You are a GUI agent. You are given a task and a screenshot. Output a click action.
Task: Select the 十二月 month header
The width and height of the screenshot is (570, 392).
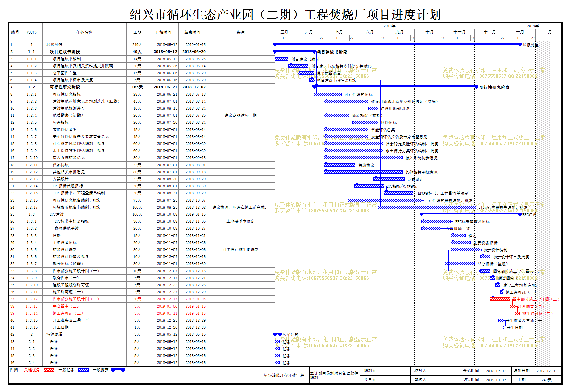pos(490,32)
